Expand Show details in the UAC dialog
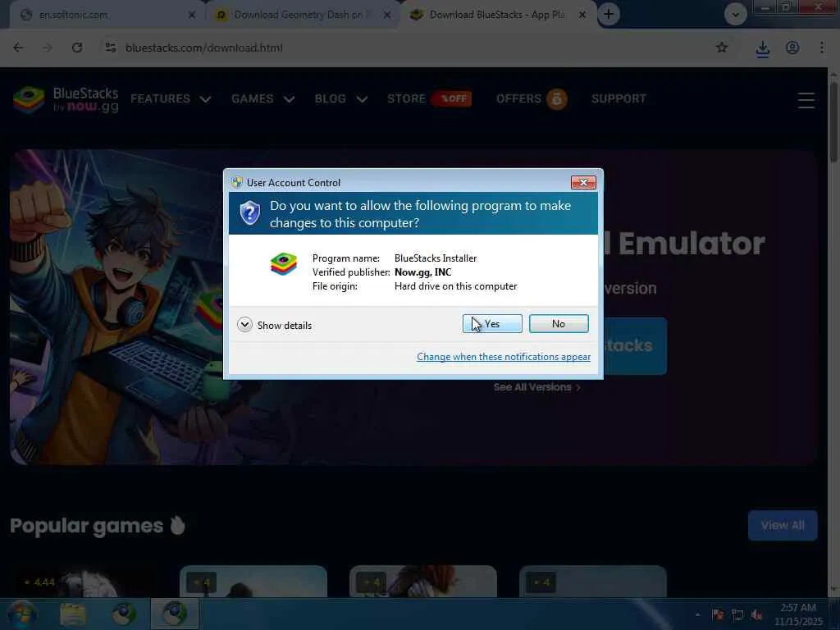 coord(274,325)
